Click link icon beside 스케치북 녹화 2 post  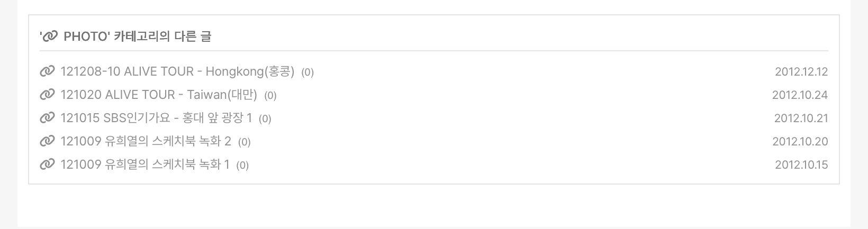(47, 141)
